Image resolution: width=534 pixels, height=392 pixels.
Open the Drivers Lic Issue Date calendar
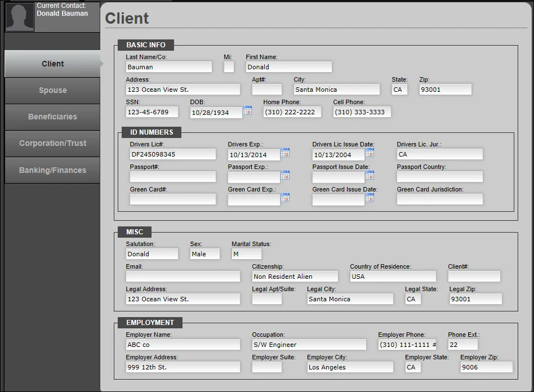(370, 153)
